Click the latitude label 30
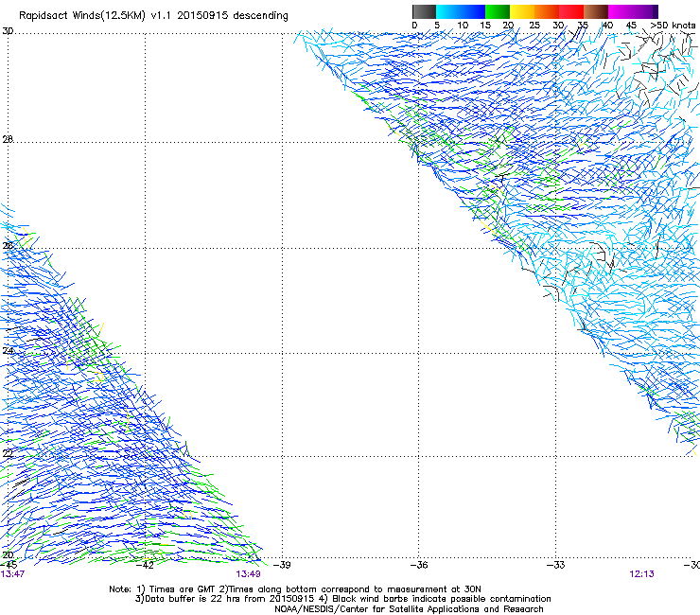This screenshot has height=615, width=700. 8,31
